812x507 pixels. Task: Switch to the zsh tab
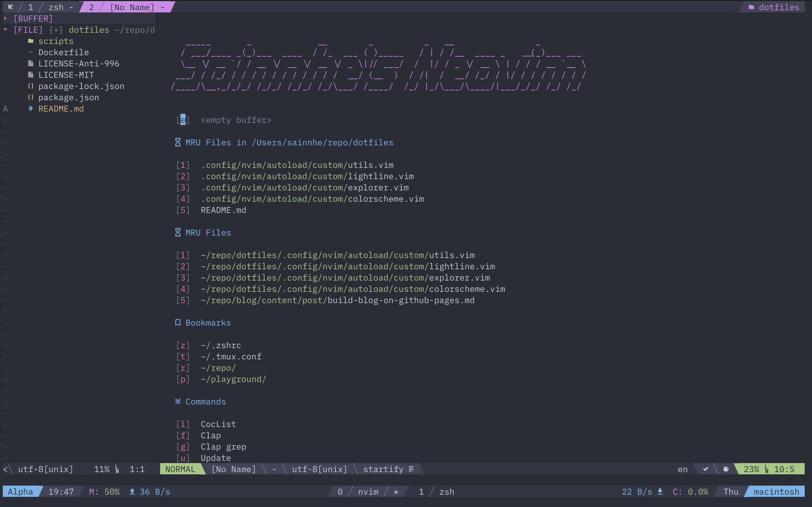coord(56,7)
